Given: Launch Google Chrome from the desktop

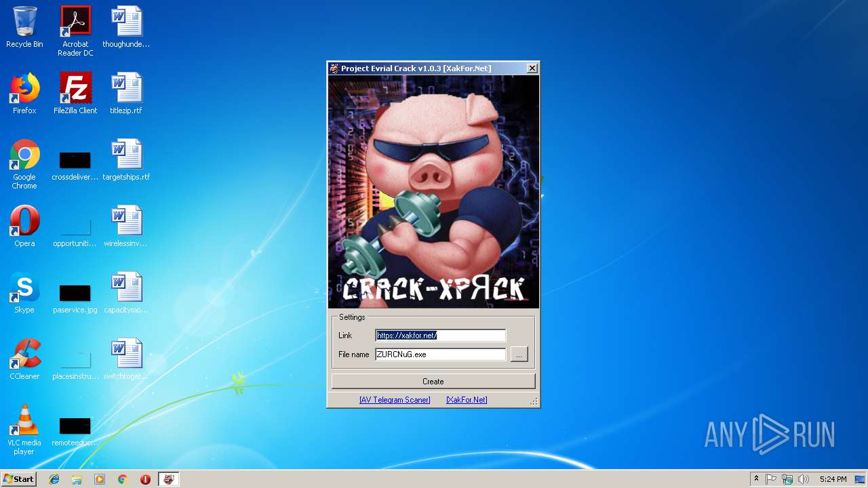Looking at the screenshot, I should pos(24,164).
